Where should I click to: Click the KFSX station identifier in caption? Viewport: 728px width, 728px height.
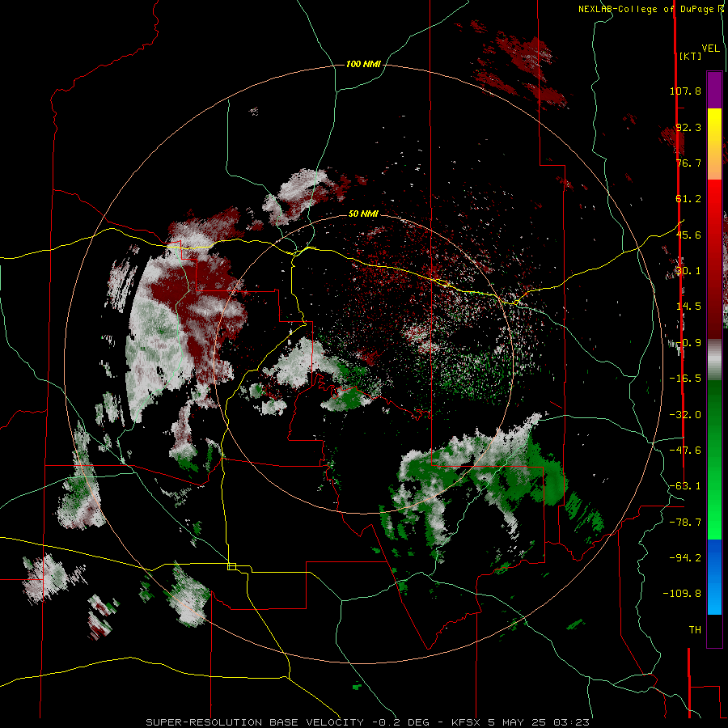pyautogui.click(x=464, y=722)
